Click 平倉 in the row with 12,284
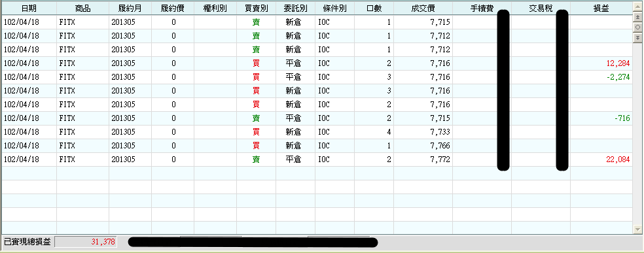This screenshot has width=644, height=253. [293, 63]
